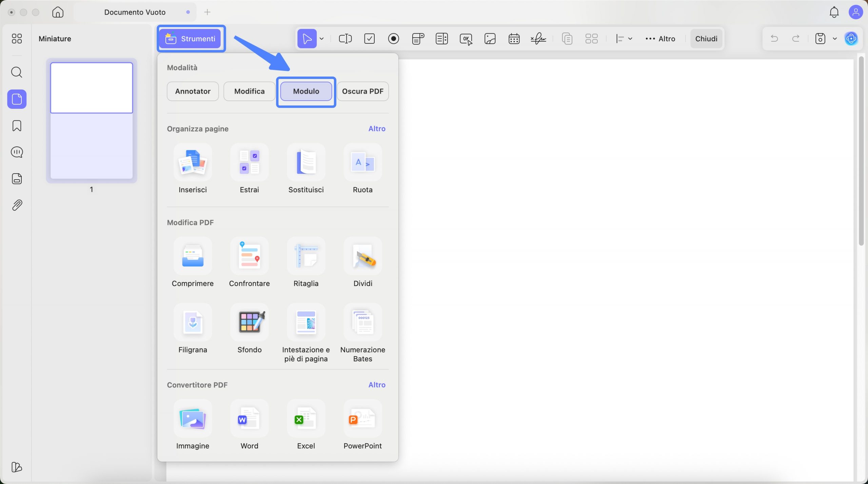The height and width of the screenshot is (484, 868).
Task: Open the Ruota pages tool
Action: tap(362, 168)
